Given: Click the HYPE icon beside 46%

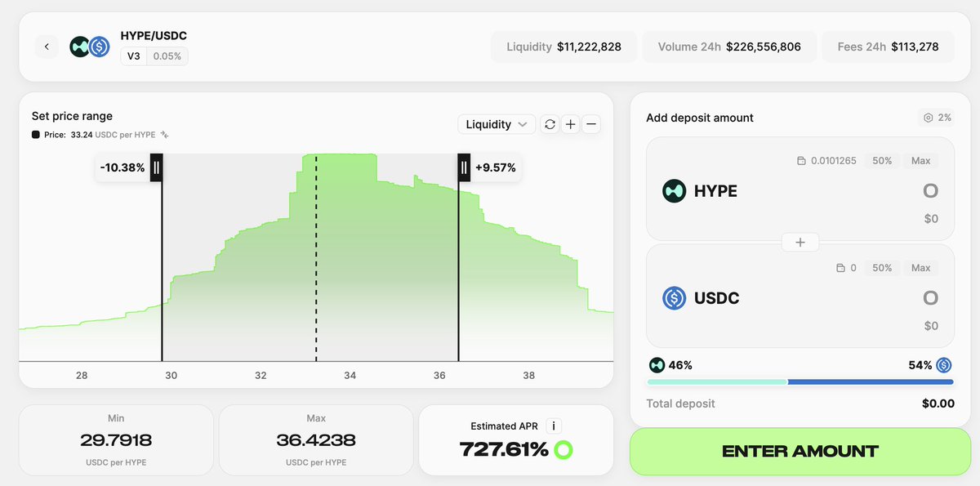Looking at the screenshot, I should [x=657, y=365].
